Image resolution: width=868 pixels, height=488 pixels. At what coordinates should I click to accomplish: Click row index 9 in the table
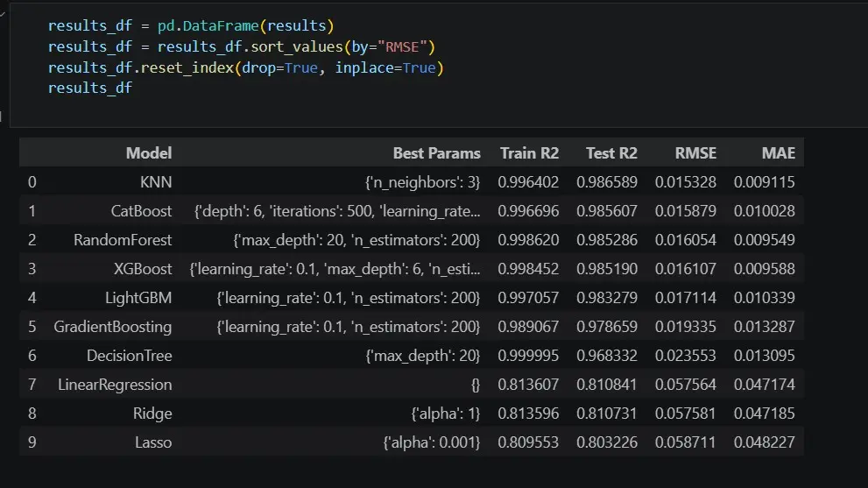tap(32, 442)
